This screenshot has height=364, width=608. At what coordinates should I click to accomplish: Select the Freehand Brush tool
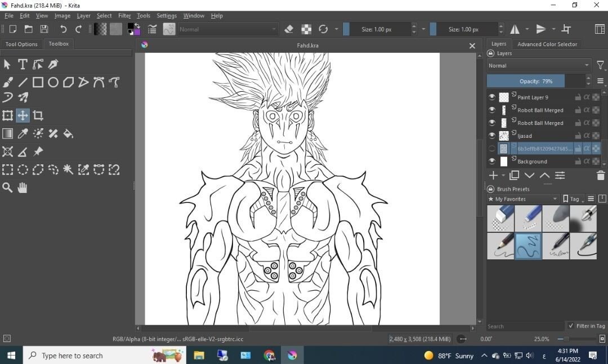7,82
